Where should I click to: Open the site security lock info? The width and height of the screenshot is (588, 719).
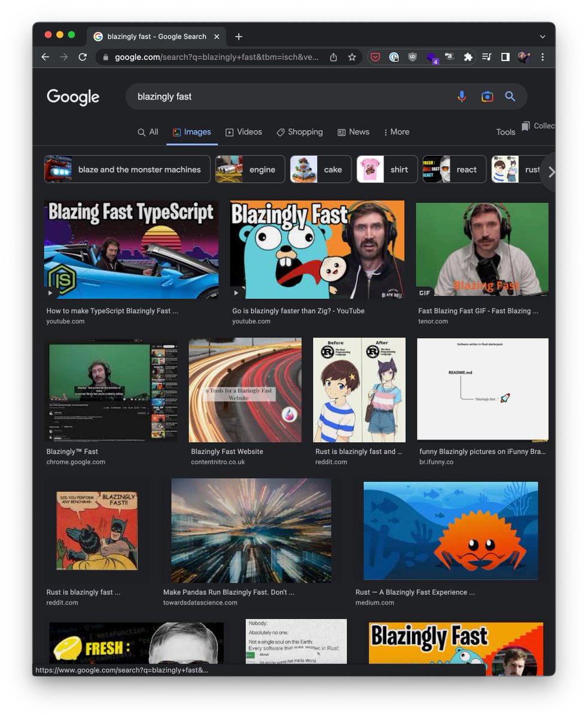point(106,57)
